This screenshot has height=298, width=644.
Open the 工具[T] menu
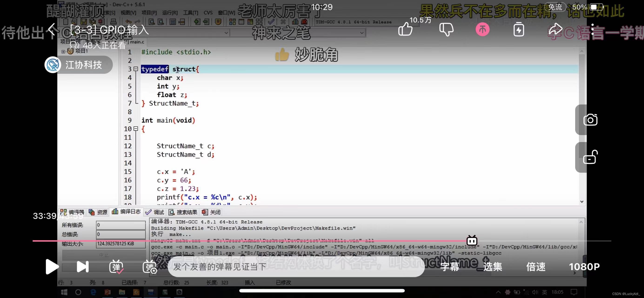click(190, 13)
